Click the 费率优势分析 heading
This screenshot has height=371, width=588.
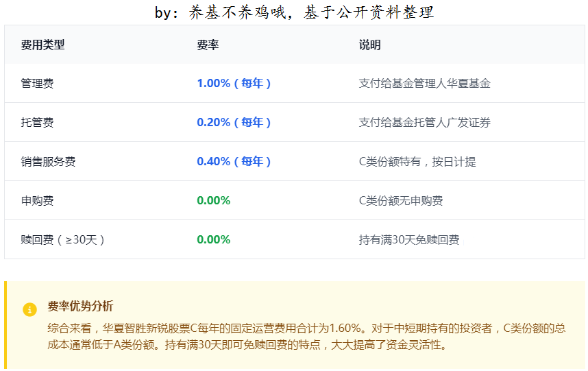click(80, 306)
